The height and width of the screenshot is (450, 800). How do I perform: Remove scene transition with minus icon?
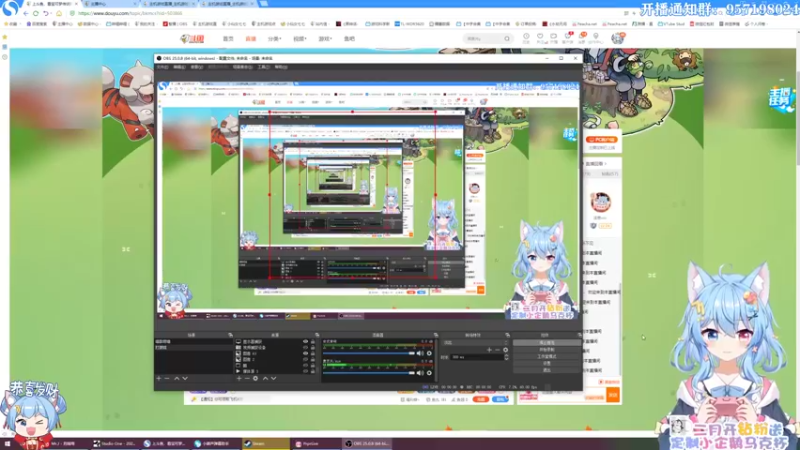(x=497, y=350)
